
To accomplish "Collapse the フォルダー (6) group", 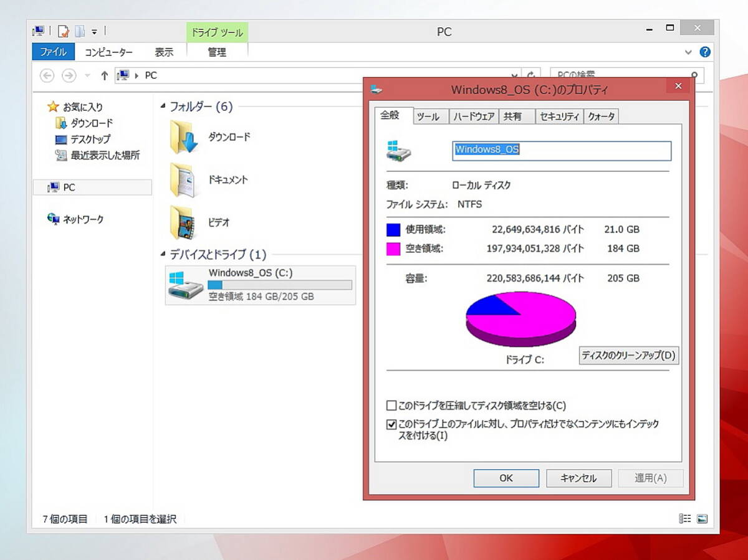I will [164, 107].
